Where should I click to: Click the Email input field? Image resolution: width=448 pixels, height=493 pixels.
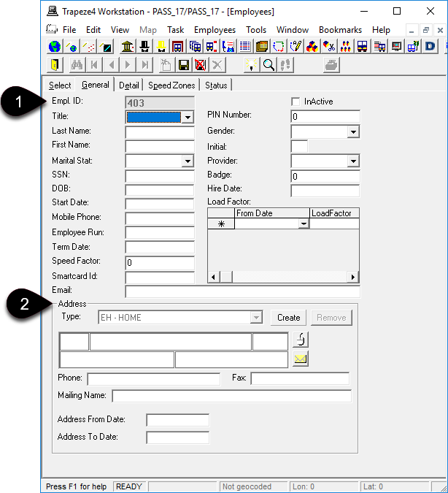click(x=242, y=291)
